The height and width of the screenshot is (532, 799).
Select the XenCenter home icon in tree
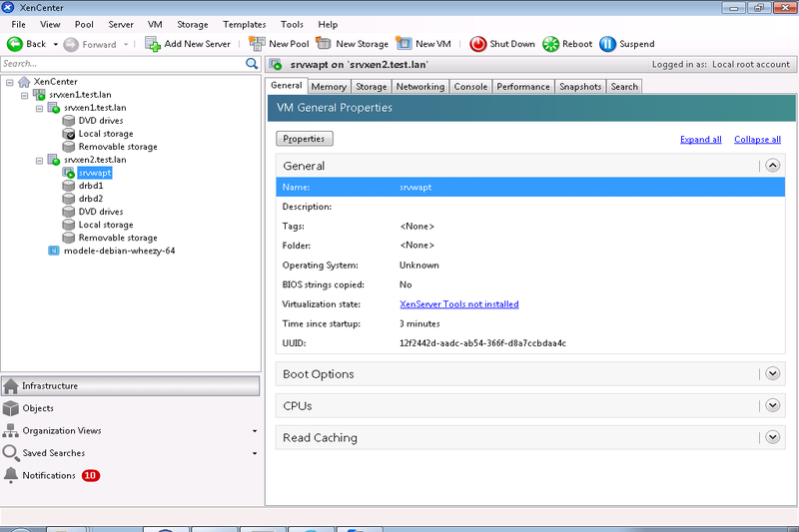24,82
